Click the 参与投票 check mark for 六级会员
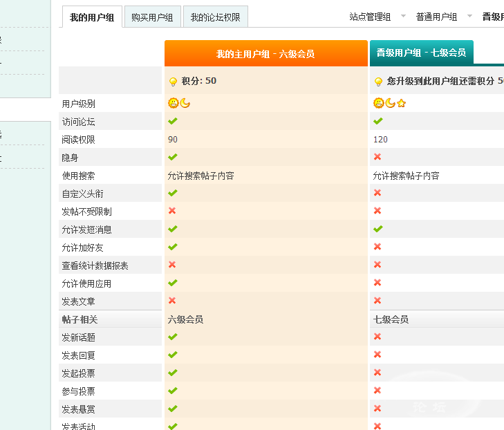504x430 pixels. click(173, 391)
